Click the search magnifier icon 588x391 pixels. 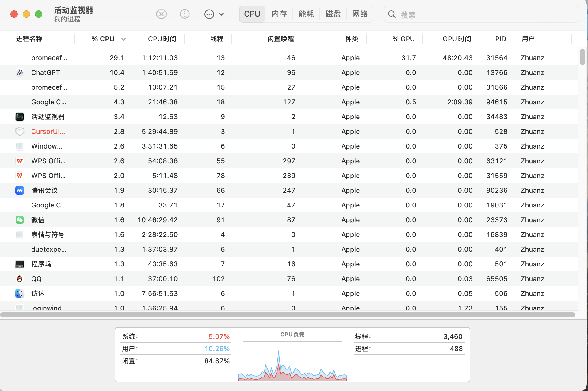(391, 14)
